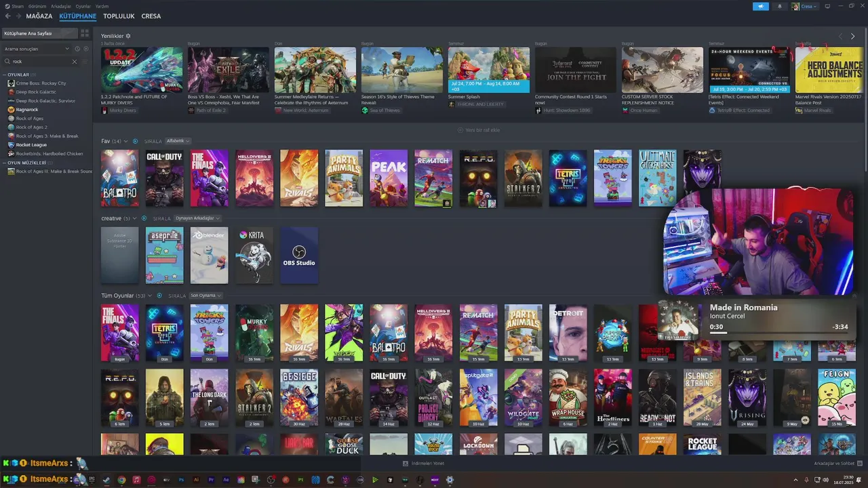
Task: Click the rock search input field
Action: point(41,62)
